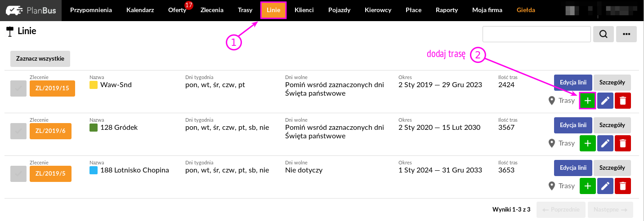The width and height of the screenshot is (644, 221).
Task: Click the pencil icon for 188 Lotnisko Chopina
Action: pyautogui.click(x=605, y=186)
